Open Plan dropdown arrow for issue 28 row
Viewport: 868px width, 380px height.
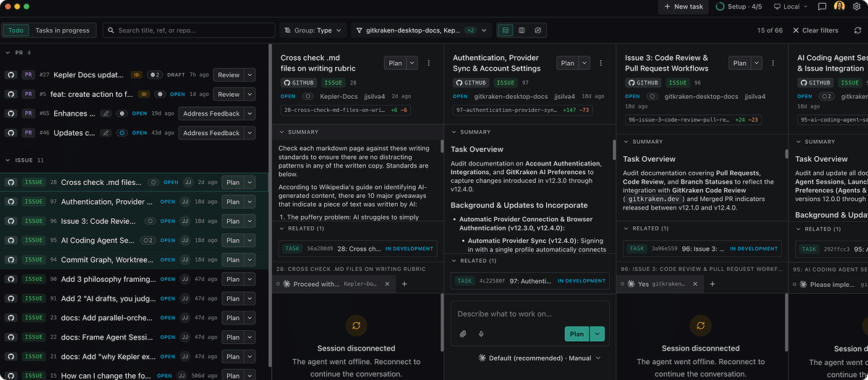(x=250, y=183)
